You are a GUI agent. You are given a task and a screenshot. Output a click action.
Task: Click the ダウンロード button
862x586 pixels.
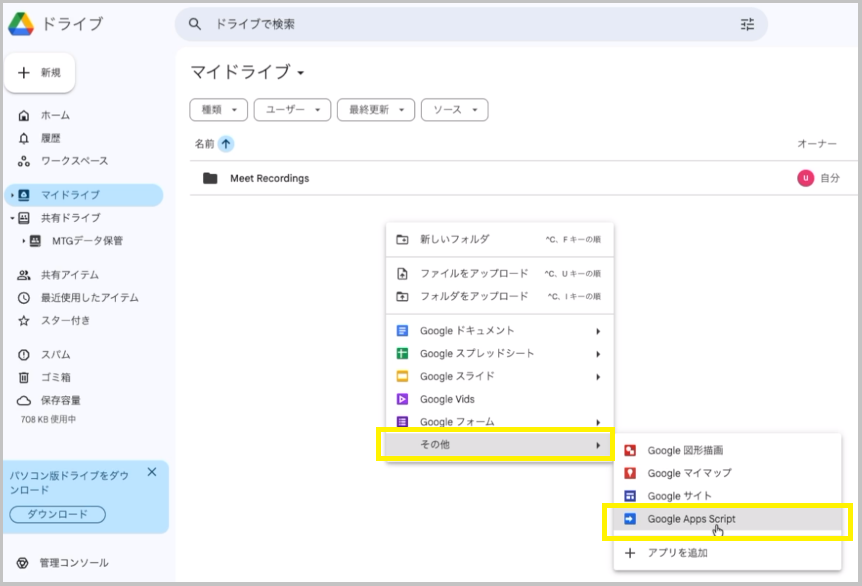58,515
